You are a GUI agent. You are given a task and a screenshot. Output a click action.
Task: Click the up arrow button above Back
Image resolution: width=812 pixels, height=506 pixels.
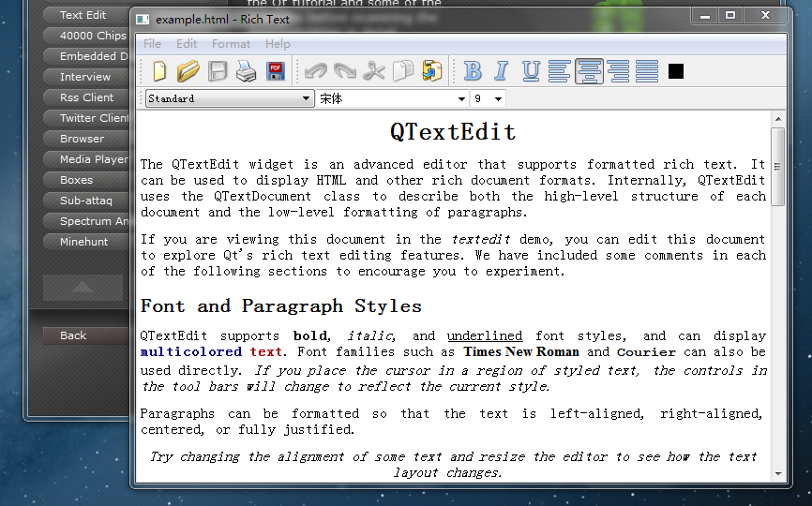(83, 287)
